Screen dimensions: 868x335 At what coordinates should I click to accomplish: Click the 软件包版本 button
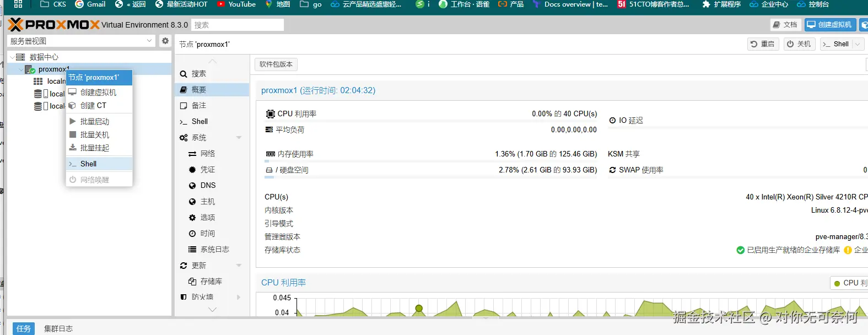276,64
